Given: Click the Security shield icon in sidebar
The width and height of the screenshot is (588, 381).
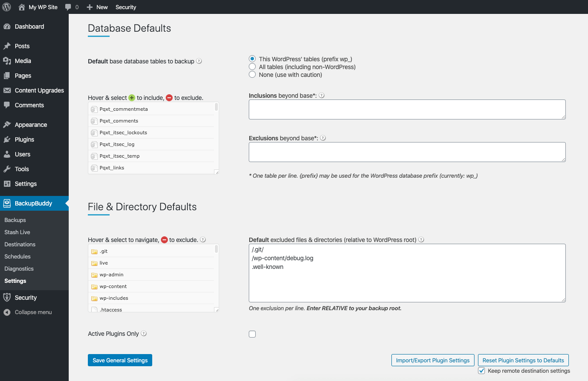Looking at the screenshot, I should [x=7, y=298].
